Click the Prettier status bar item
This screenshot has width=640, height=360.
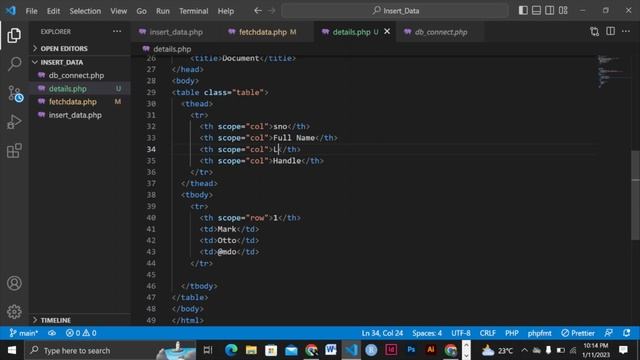point(578,333)
